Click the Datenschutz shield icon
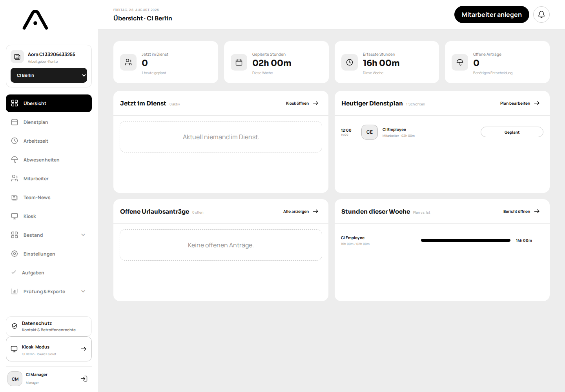 click(x=15, y=326)
